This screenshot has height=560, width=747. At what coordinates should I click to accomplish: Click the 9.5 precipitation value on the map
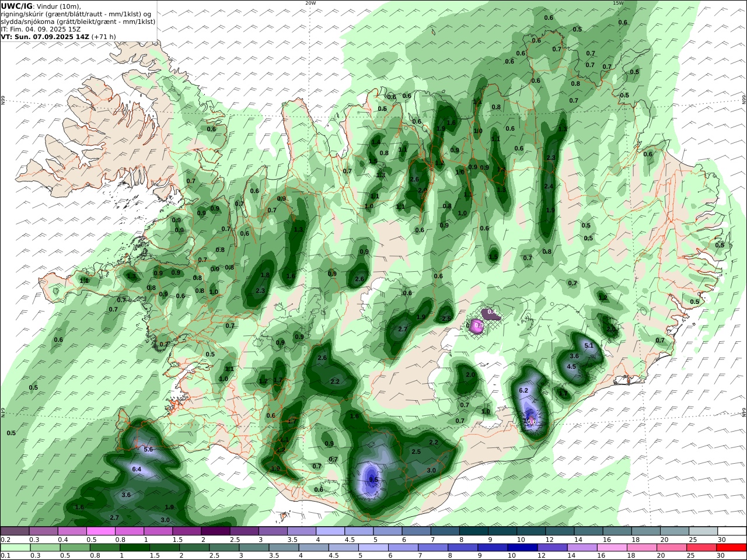373,480
